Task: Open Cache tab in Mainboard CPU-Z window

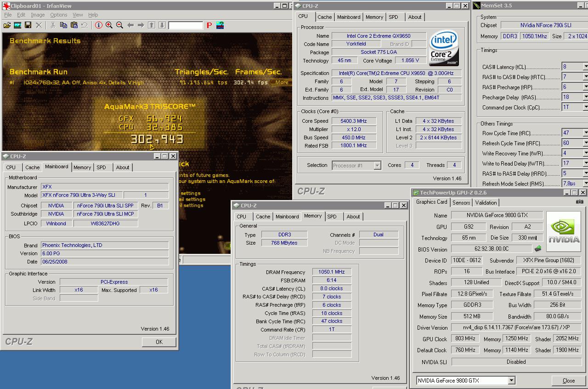Action: [x=32, y=167]
